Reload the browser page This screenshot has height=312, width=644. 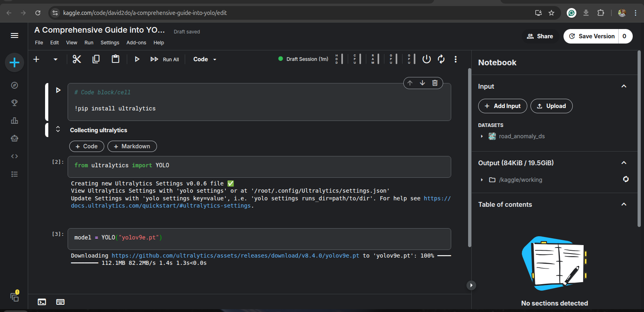(x=38, y=13)
